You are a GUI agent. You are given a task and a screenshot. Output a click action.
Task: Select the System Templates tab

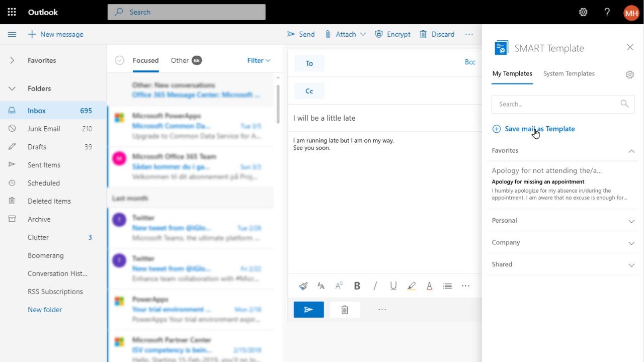[x=569, y=73]
